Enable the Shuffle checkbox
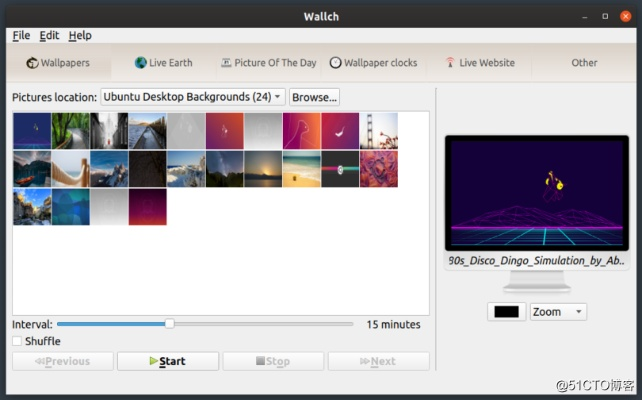642x400 pixels. click(17, 341)
